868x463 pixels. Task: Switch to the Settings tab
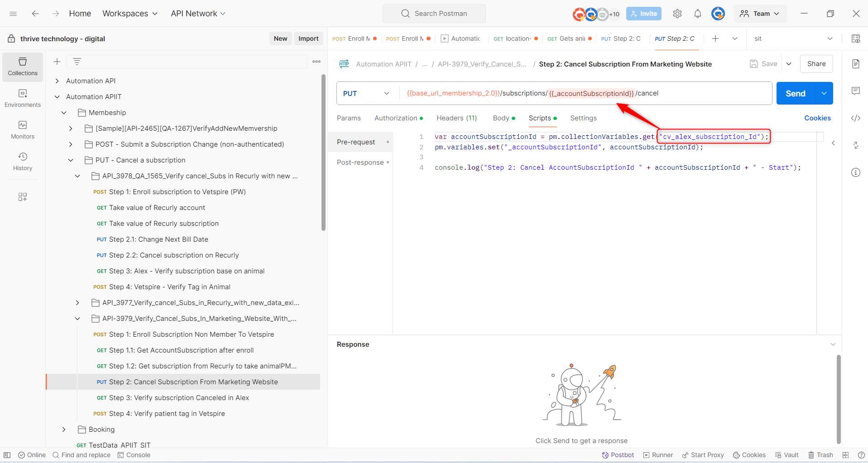(x=583, y=118)
